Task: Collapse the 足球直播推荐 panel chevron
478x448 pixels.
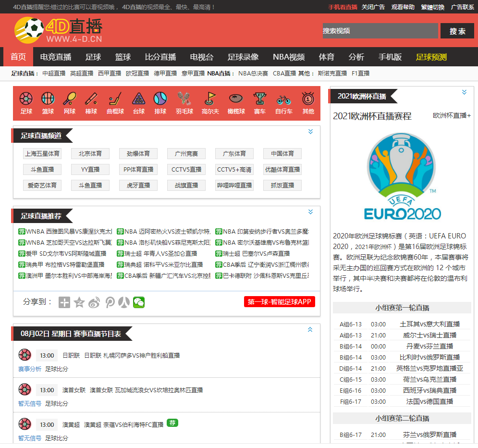Action: tap(310, 212)
